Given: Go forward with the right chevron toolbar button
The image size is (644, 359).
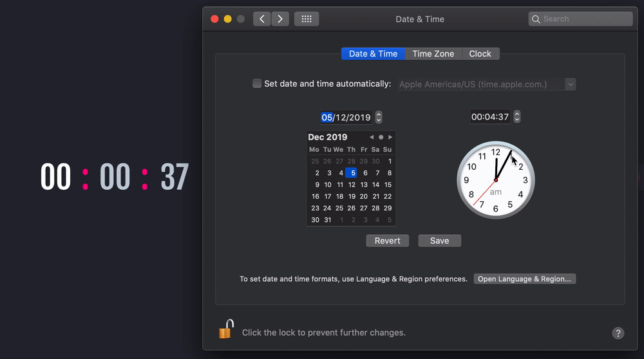Looking at the screenshot, I should point(280,19).
